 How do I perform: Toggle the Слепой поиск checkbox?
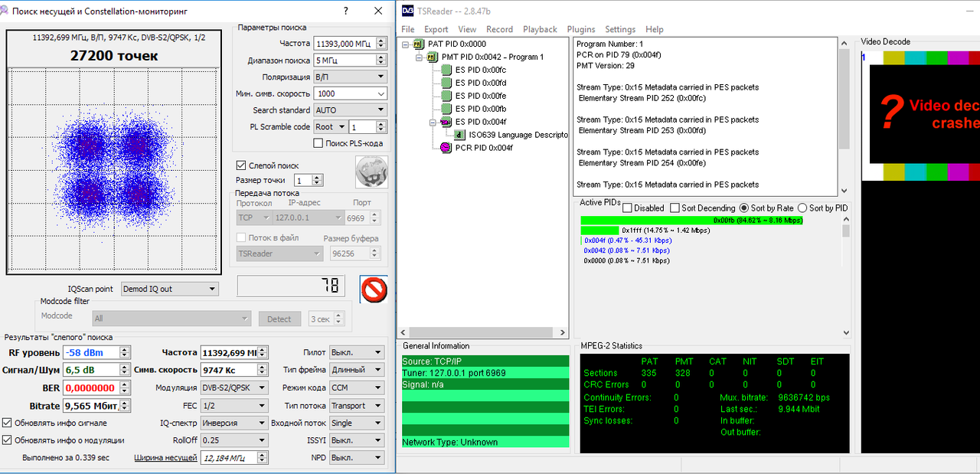[x=240, y=165]
